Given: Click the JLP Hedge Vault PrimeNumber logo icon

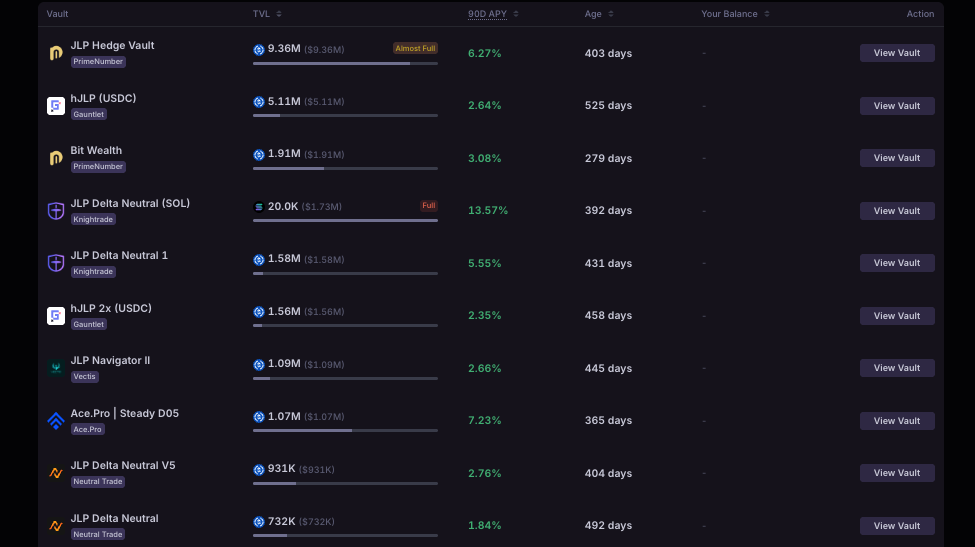Looking at the screenshot, I should pyautogui.click(x=56, y=53).
